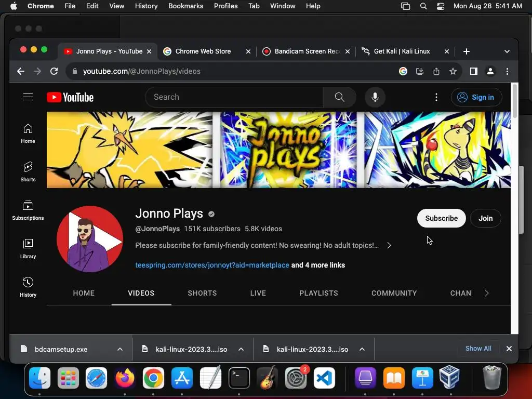Screen dimensions: 532x399
Task: Open the Bookmarks menu
Action: (185, 6)
